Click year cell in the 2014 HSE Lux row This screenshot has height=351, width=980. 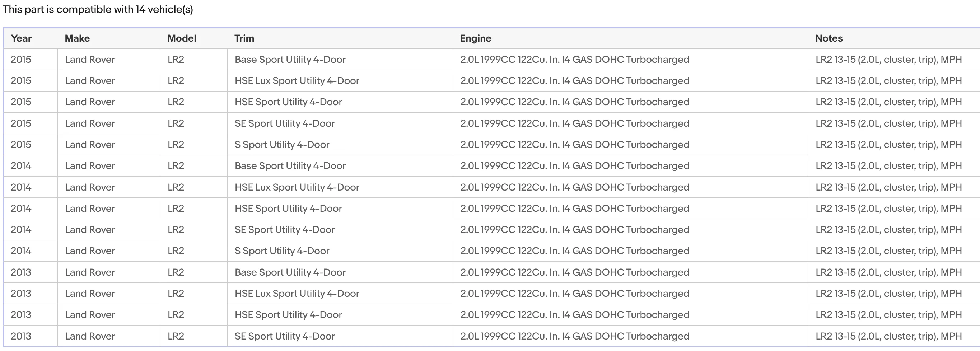31,187
